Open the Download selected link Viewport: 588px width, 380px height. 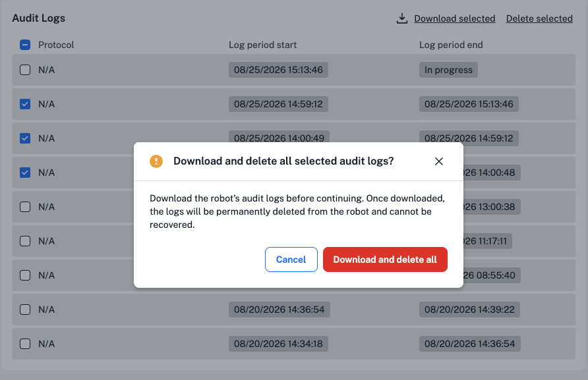[454, 18]
